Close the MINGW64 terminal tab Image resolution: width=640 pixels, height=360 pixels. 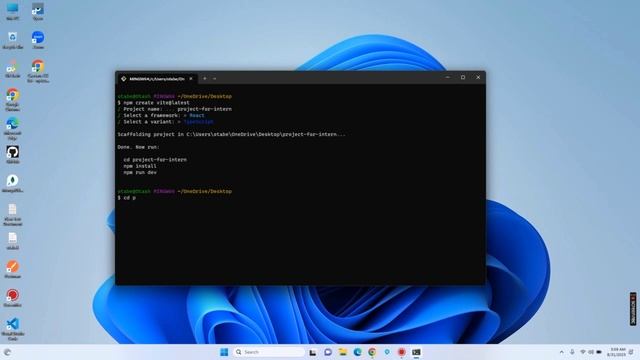(191, 79)
